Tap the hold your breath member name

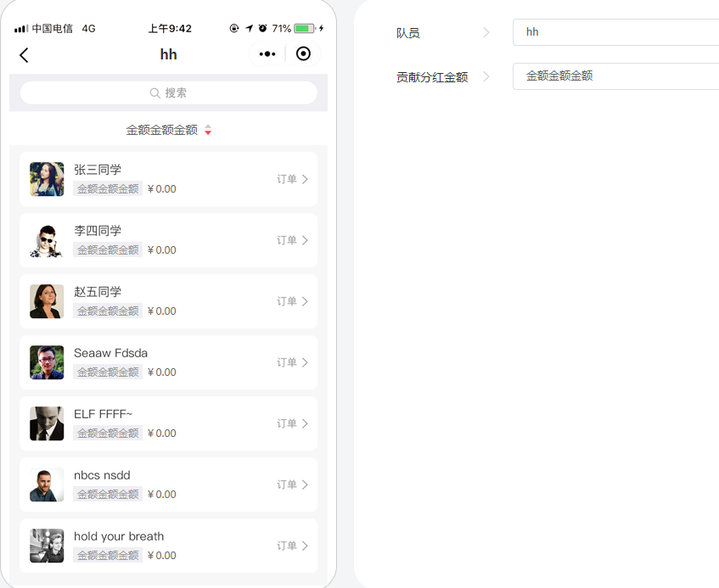point(119,536)
